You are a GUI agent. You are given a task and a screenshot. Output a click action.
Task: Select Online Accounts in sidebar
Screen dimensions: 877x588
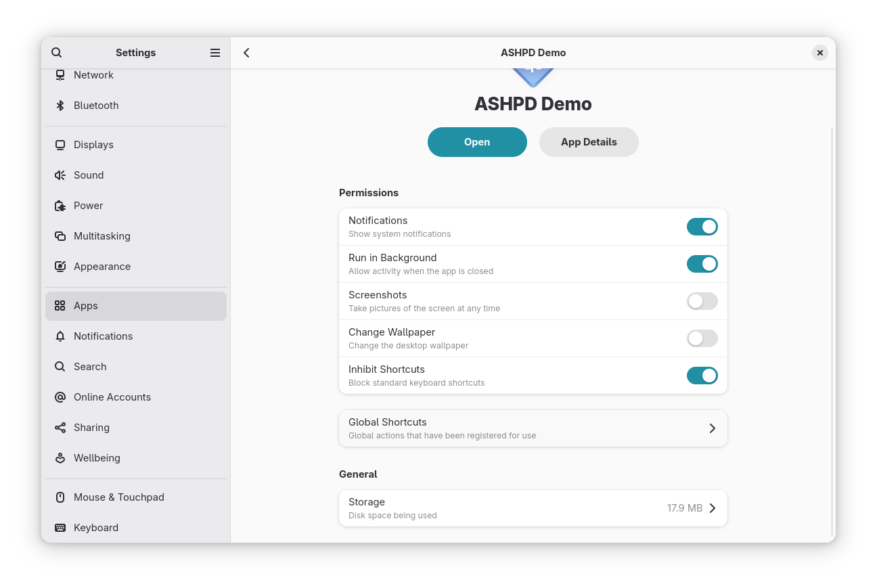coord(136,397)
